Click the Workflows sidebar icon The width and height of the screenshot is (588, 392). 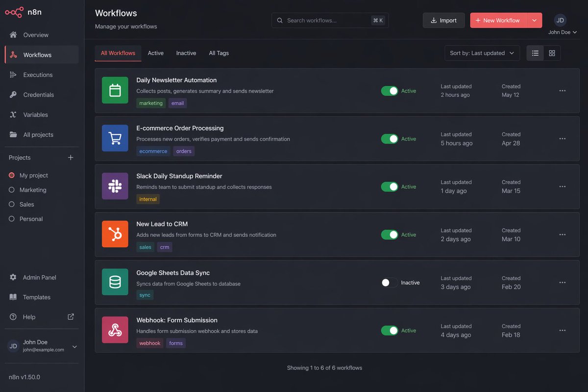(13, 55)
